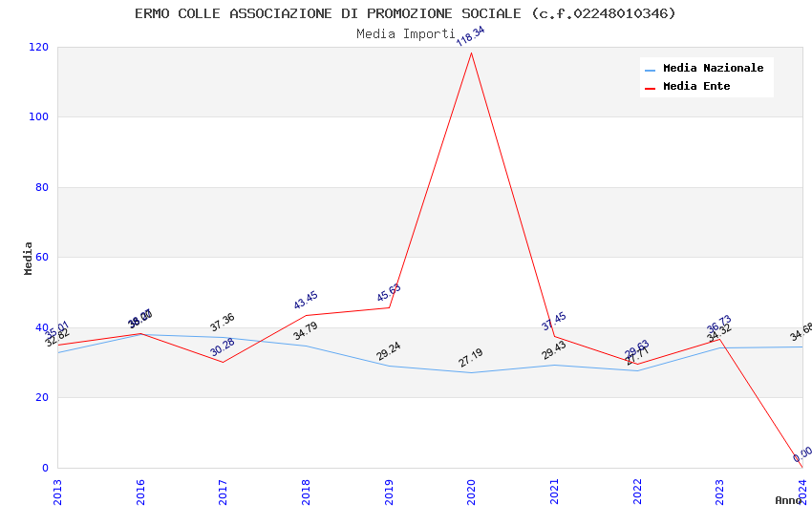The height and width of the screenshot is (525, 812).
Task: Click the 2013 x-axis year label
Action: pos(57,493)
